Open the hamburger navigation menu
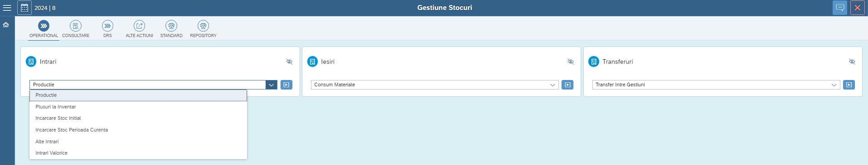Screen dimensions: 868x165 click(x=7, y=8)
